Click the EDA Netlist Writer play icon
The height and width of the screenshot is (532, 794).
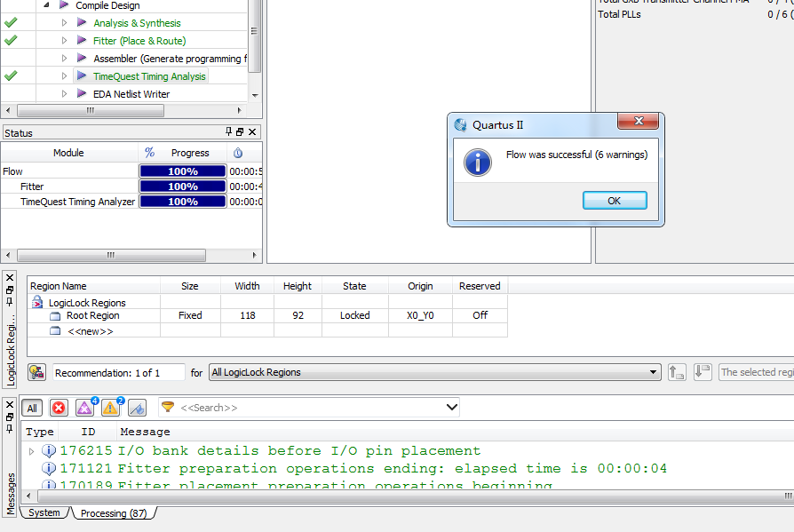tap(82, 93)
